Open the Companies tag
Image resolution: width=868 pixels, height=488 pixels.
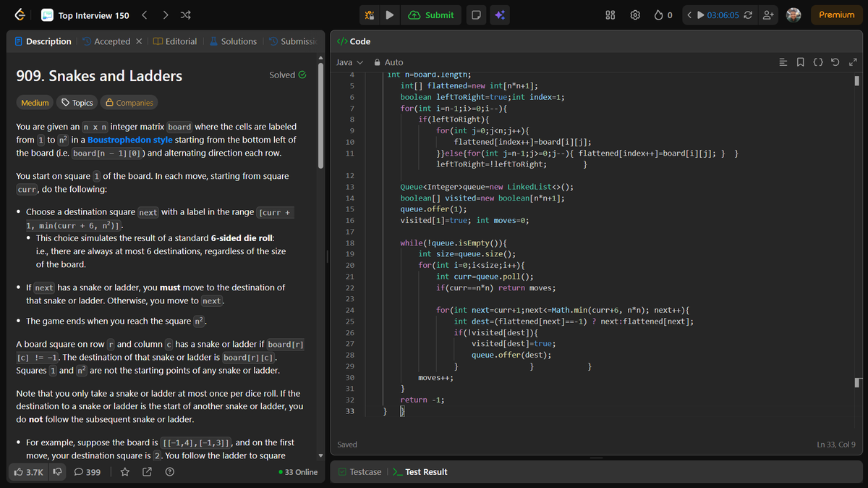129,103
